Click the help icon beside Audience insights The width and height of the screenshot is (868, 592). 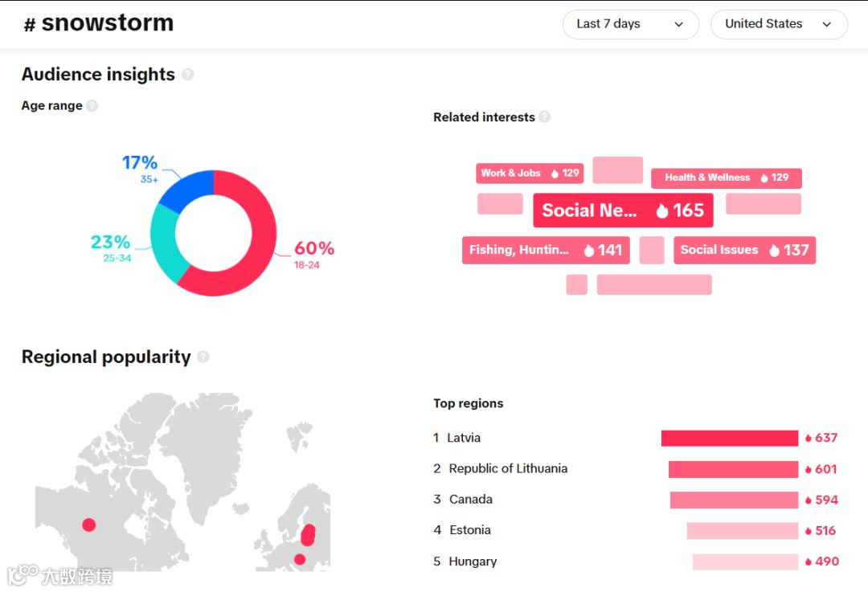(188, 75)
